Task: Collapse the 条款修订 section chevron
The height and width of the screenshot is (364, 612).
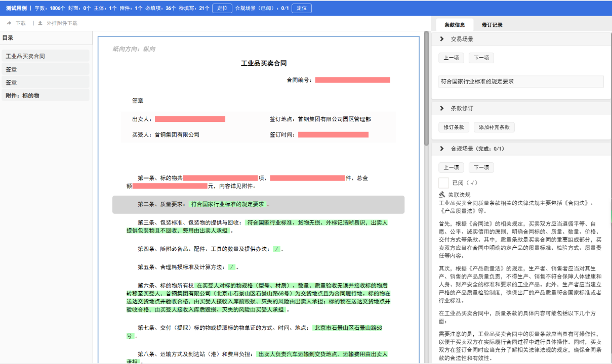Action: pyautogui.click(x=442, y=108)
